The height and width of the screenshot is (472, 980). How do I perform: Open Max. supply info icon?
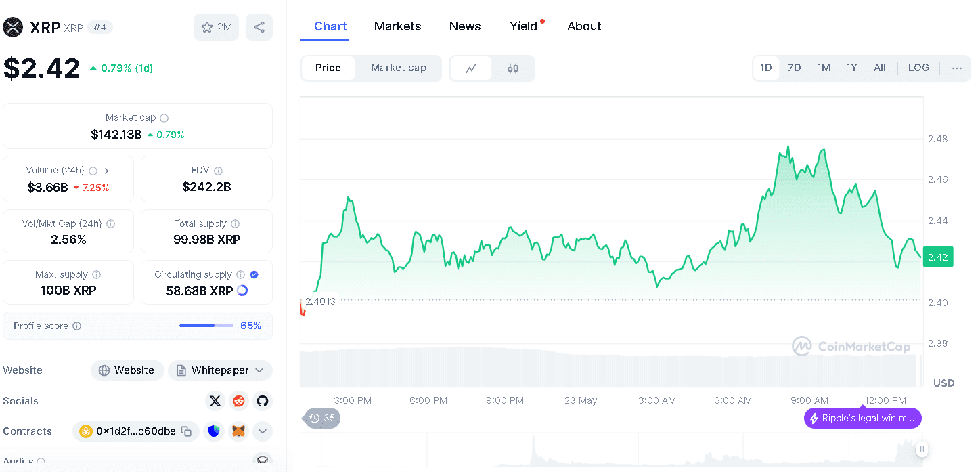point(96,274)
